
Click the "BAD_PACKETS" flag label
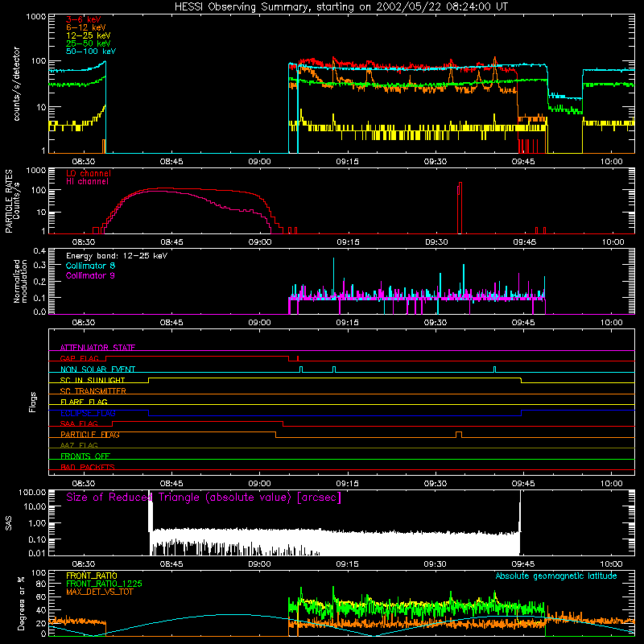(88, 467)
